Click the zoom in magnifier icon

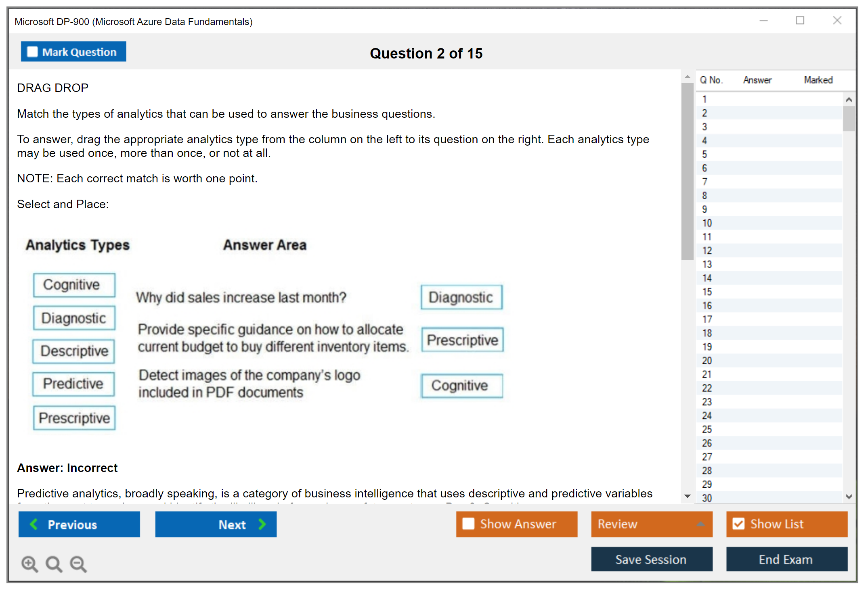point(29,564)
